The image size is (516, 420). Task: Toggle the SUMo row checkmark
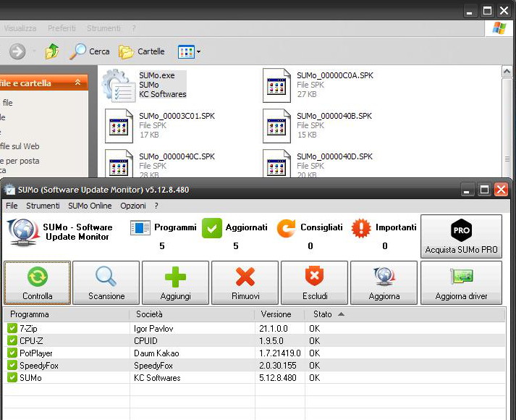tap(12, 377)
